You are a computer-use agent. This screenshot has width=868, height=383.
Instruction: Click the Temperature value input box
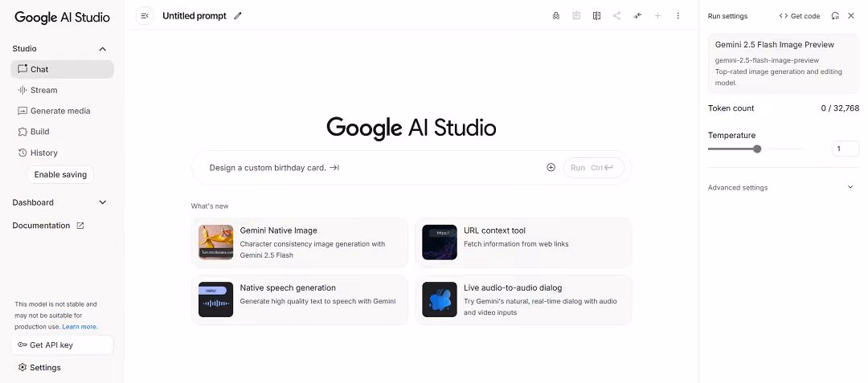(x=845, y=149)
